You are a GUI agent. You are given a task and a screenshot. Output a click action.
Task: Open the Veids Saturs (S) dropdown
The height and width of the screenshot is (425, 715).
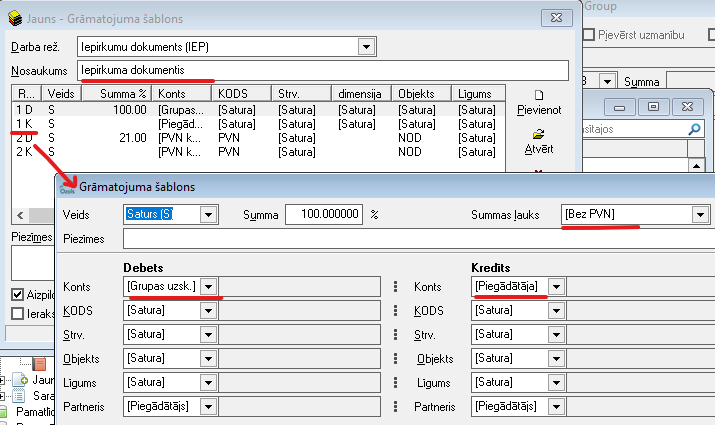tap(208, 214)
